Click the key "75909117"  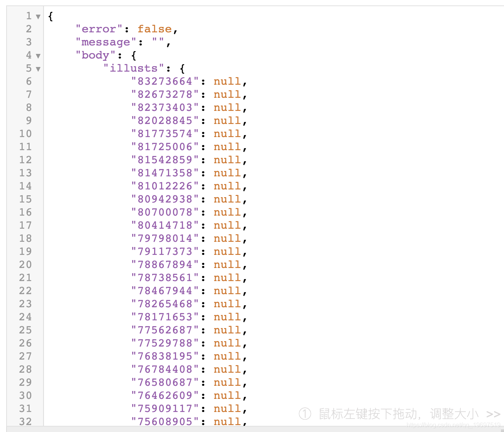[x=165, y=409]
